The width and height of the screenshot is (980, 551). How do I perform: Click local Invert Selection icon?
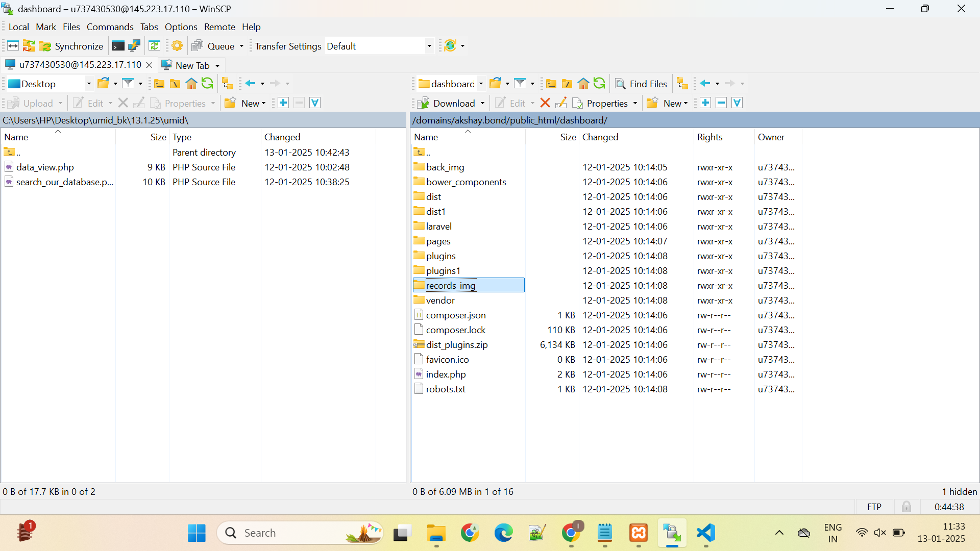coord(315,103)
